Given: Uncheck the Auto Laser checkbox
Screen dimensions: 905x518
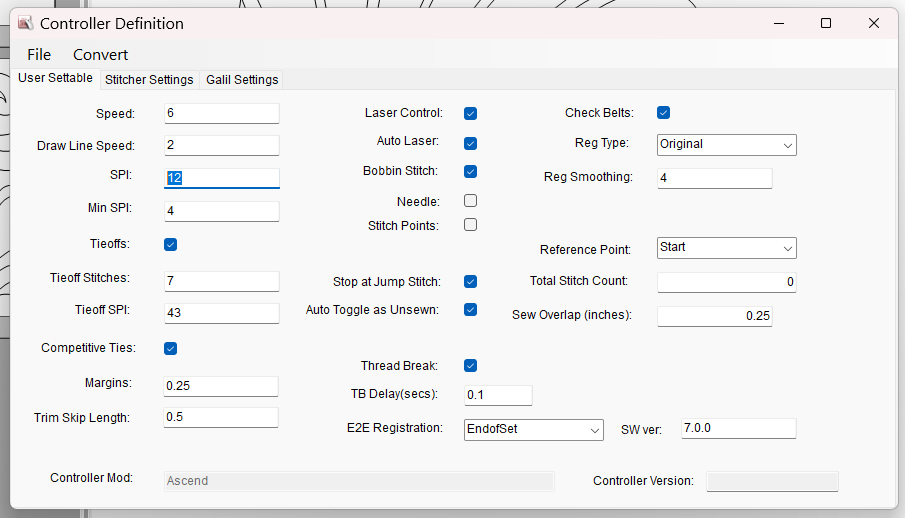Looking at the screenshot, I should click(470, 143).
